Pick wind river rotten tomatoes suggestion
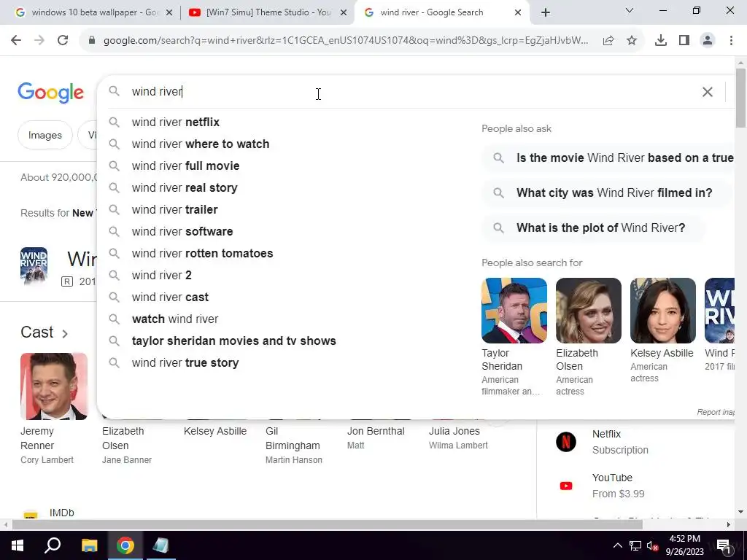 (203, 254)
